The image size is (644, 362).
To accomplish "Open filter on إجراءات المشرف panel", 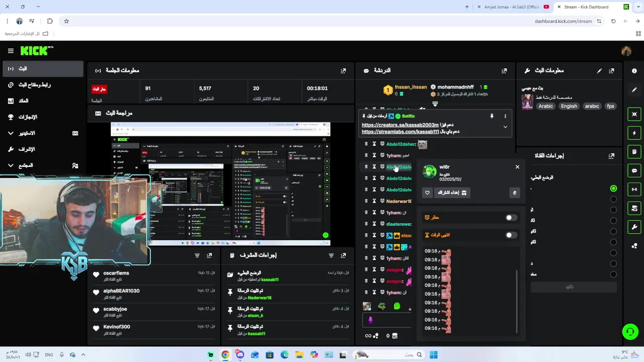I will (x=331, y=255).
